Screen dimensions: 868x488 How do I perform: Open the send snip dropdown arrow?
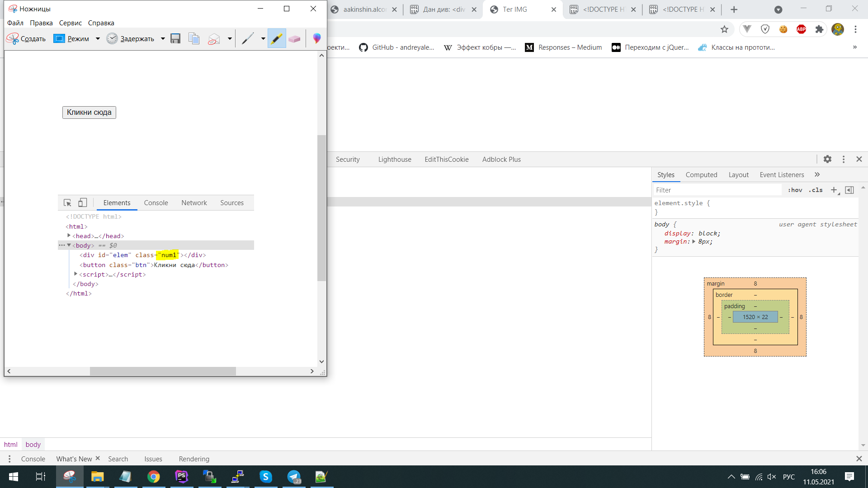click(x=230, y=39)
